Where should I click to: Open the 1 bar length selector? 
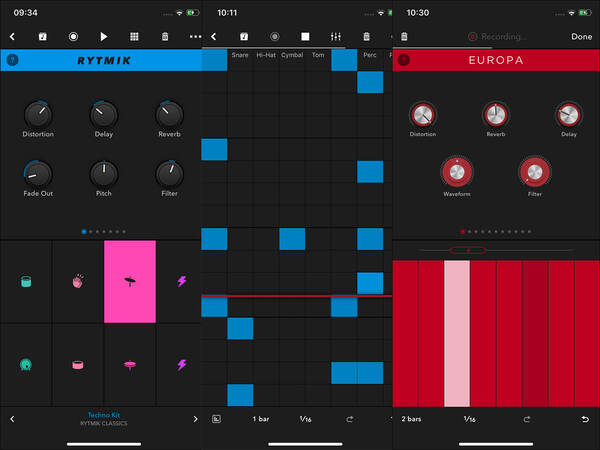point(261,419)
